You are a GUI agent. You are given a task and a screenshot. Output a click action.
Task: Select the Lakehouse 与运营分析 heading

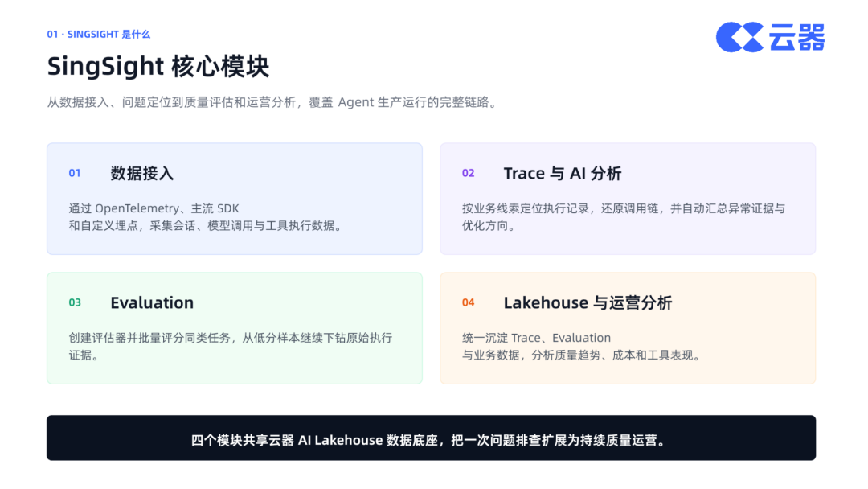tap(588, 302)
